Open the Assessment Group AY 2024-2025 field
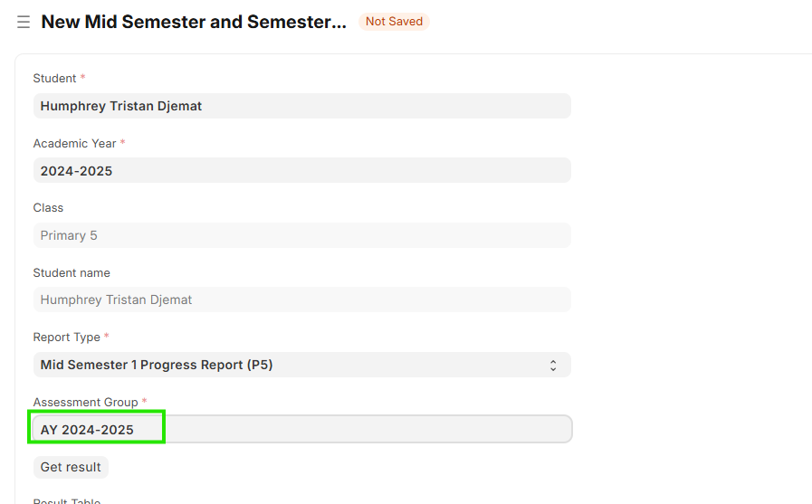Screen dimensions: 812x504 [301, 429]
